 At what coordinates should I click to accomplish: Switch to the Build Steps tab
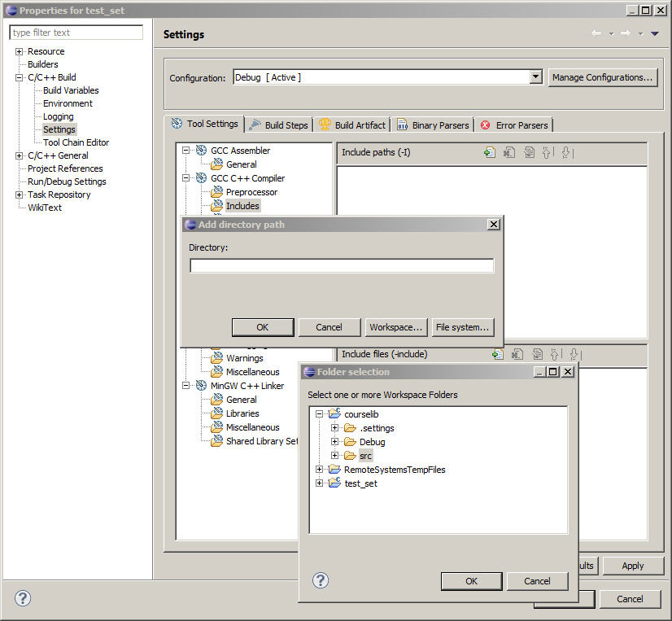click(278, 125)
